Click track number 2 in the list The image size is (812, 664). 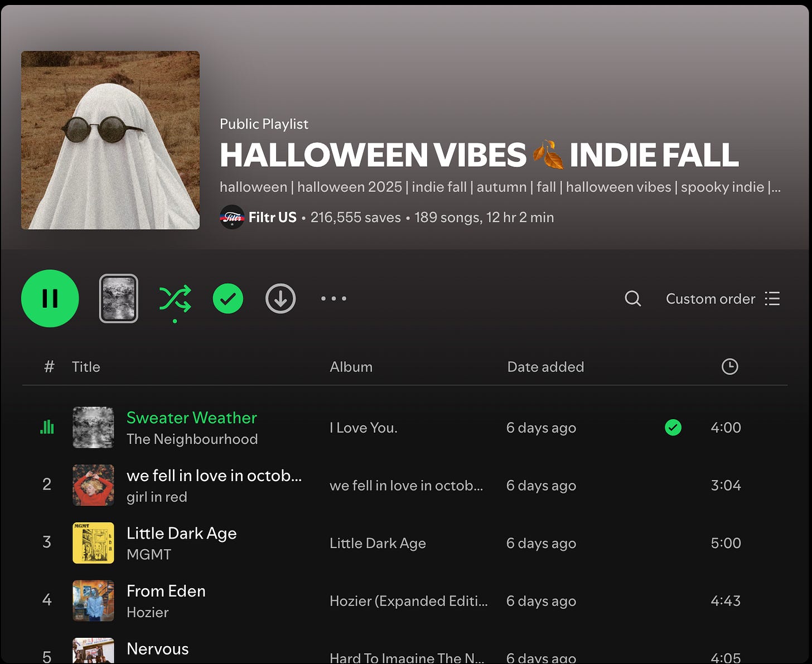point(47,484)
